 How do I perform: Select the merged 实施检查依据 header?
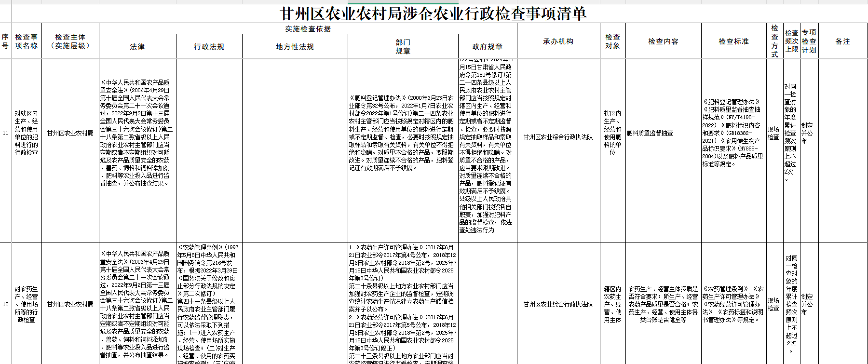pos(308,29)
